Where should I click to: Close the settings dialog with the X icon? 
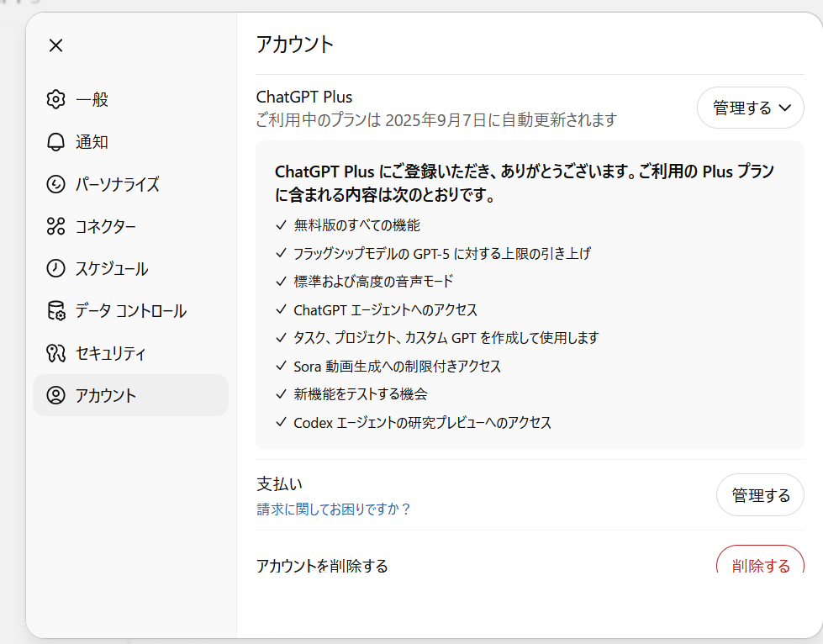coord(55,45)
